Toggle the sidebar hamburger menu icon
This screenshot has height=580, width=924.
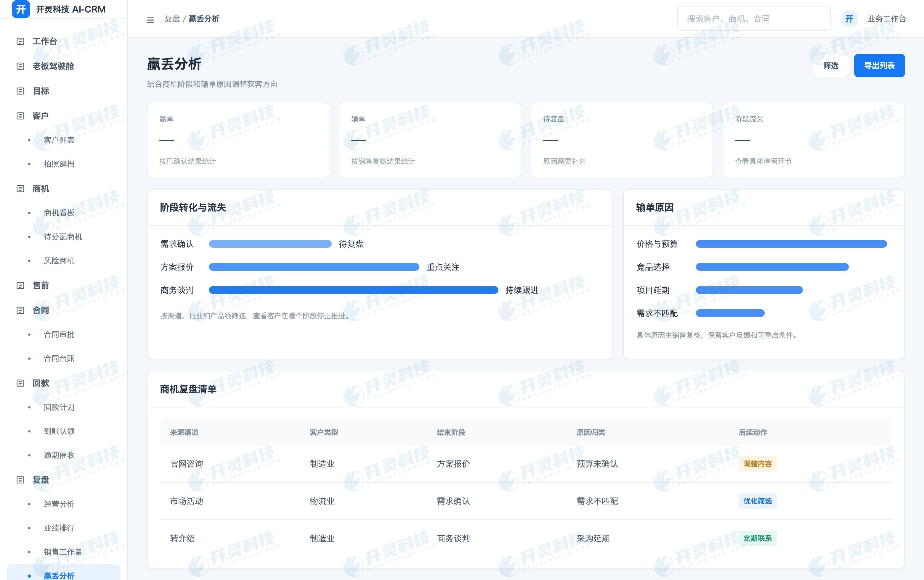tap(150, 20)
